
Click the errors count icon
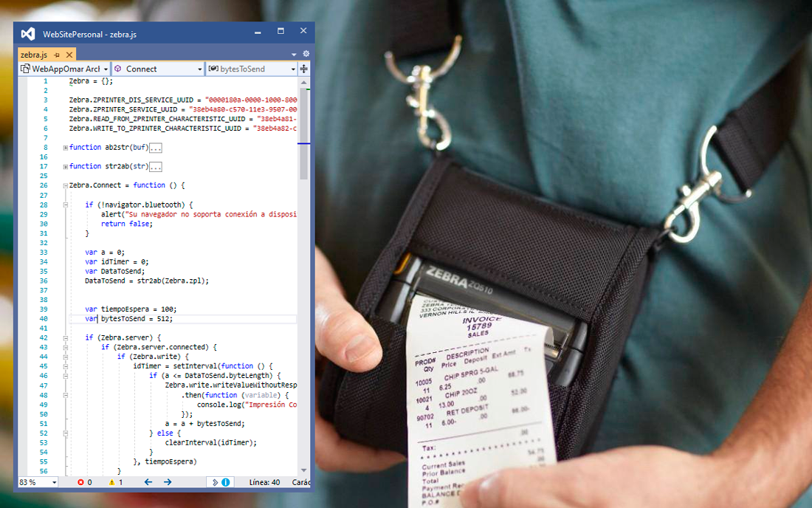coord(80,482)
